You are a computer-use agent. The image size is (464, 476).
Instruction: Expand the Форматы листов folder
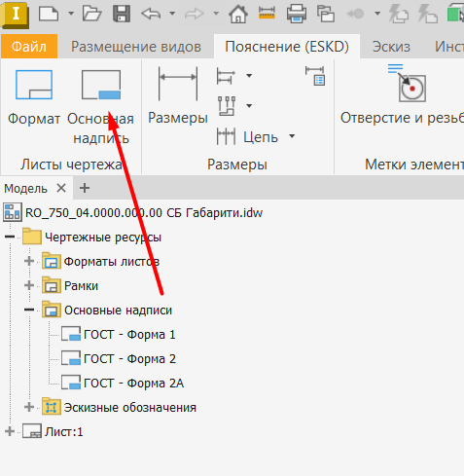point(29,261)
